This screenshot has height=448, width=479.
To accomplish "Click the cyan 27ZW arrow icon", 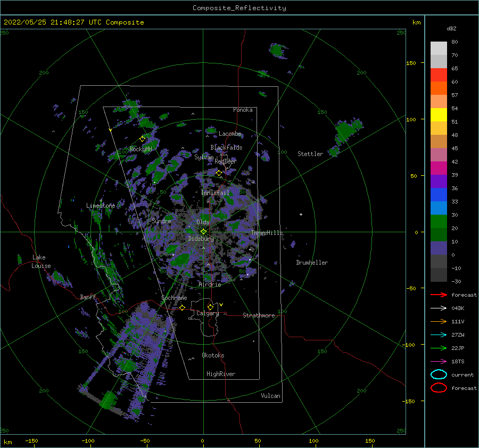I will 439,335.
